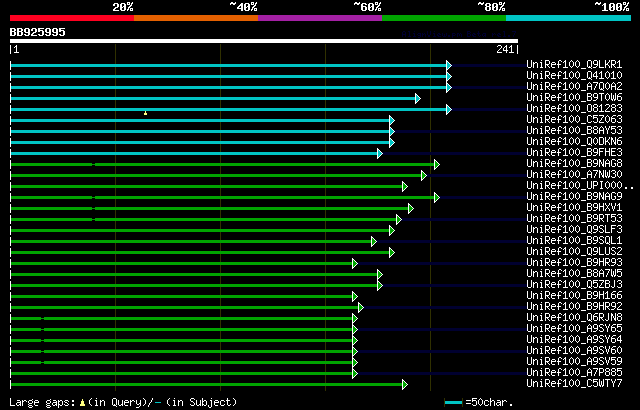Click the arrowhead ending the UPI000.. alignment bar

pyautogui.click(x=405, y=186)
